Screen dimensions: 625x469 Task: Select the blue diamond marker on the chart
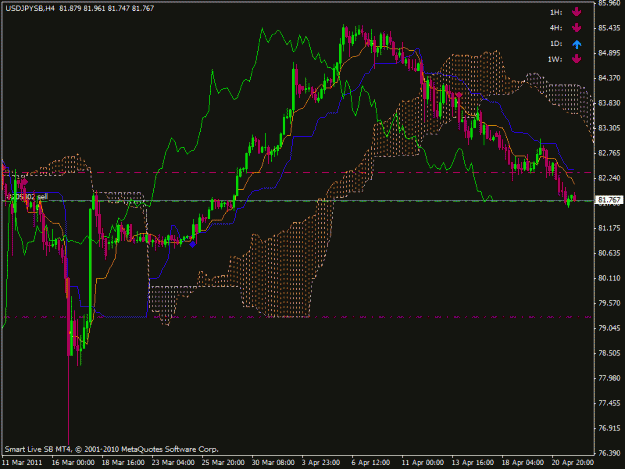pyautogui.click(x=193, y=244)
